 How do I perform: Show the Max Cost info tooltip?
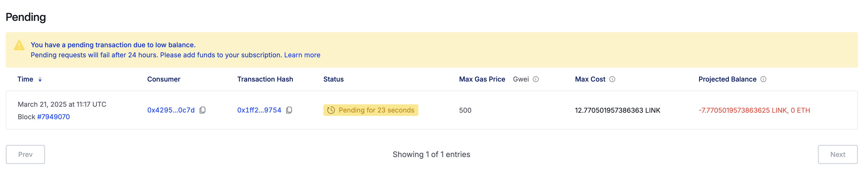(612, 79)
